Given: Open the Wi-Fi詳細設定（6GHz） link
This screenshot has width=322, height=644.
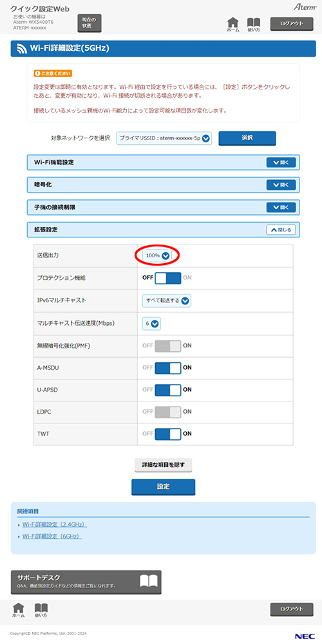Looking at the screenshot, I should (52, 537).
